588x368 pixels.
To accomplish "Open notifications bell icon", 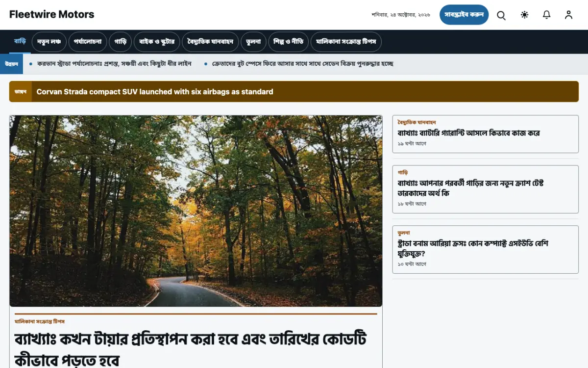I will 546,15.
